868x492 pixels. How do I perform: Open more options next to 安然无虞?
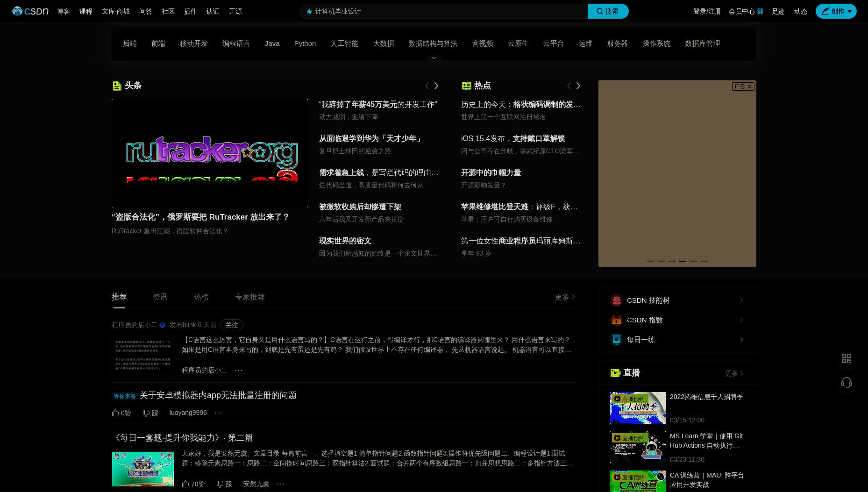tap(281, 484)
